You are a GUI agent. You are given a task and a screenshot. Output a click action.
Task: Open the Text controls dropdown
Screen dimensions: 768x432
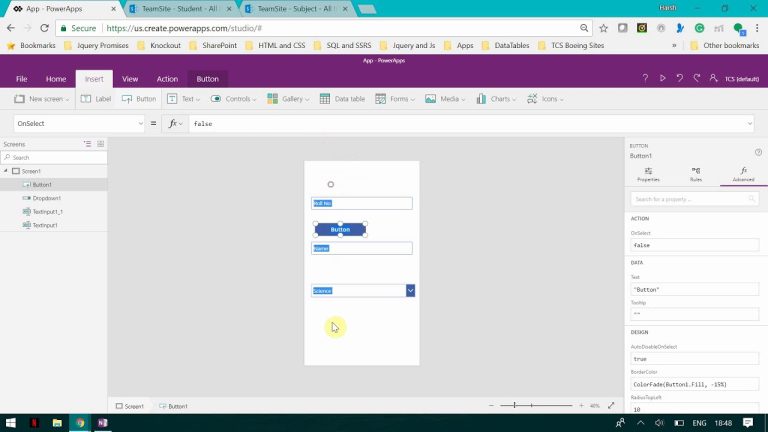pos(183,99)
